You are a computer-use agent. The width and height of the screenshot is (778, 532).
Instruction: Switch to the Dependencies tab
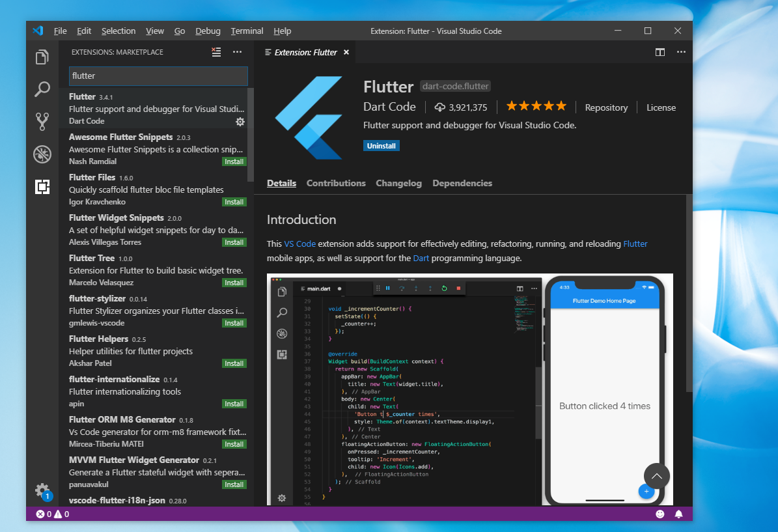pyautogui.click(x=462, y=183)
